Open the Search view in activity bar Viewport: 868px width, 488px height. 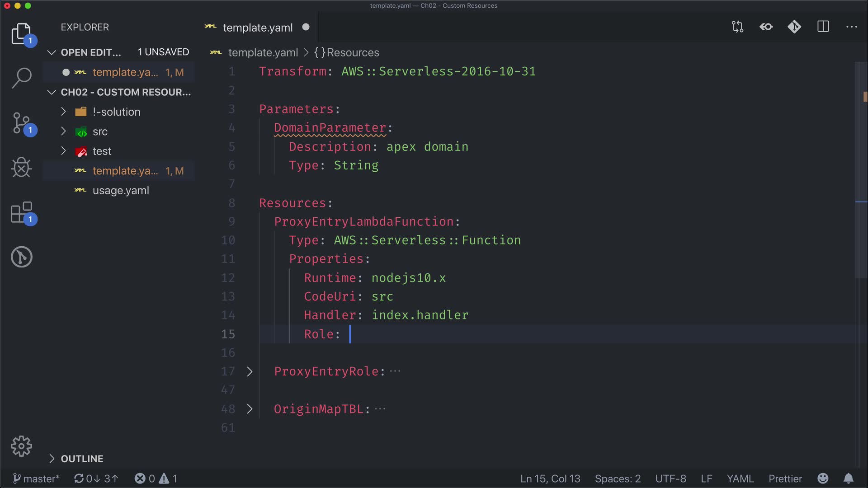[21, 78]
